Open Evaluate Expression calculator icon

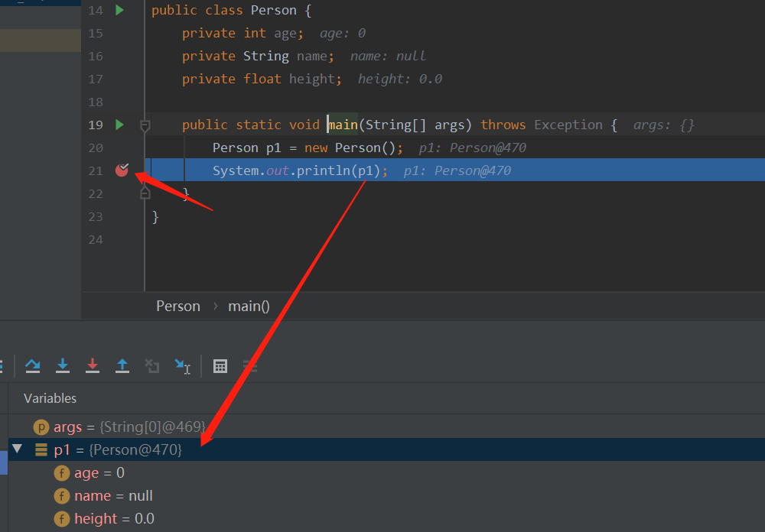(x=220, y=365)
